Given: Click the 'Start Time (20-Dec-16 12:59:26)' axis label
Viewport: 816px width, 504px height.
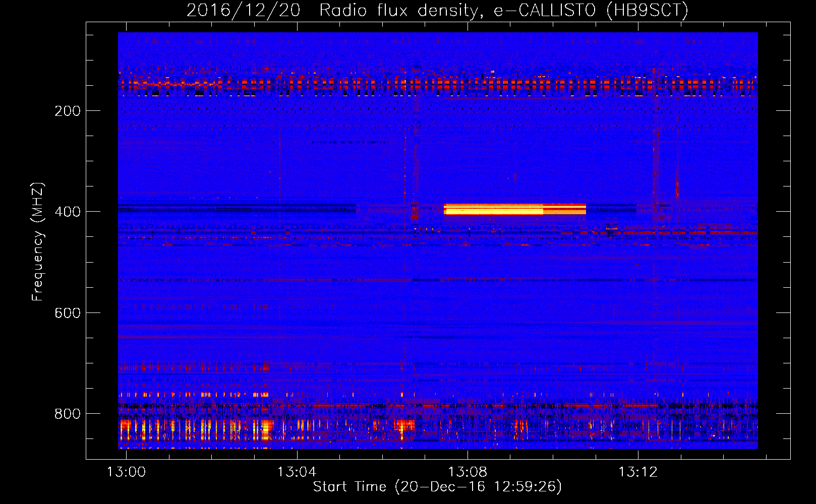Looking at the screenshot, I should (x=437, y=487).
